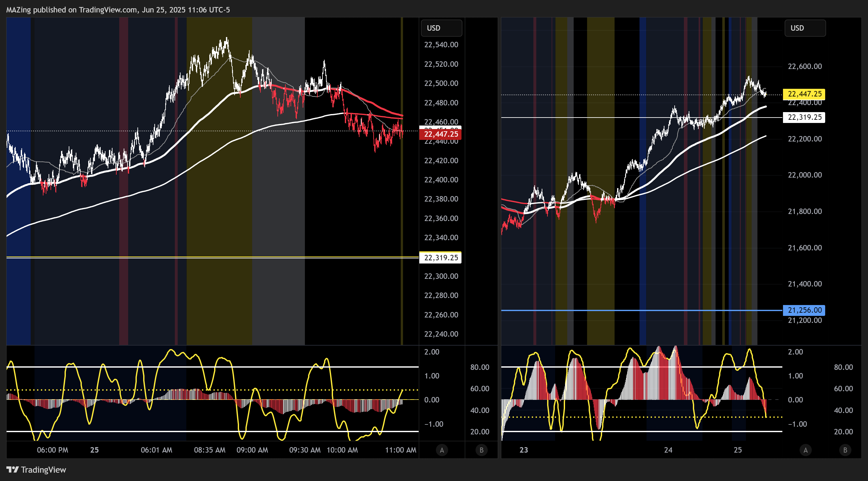Viewport: 868px width, 481px height.
Task: Click the red 22,447.25 price label
Action: [x=440, y=134]
